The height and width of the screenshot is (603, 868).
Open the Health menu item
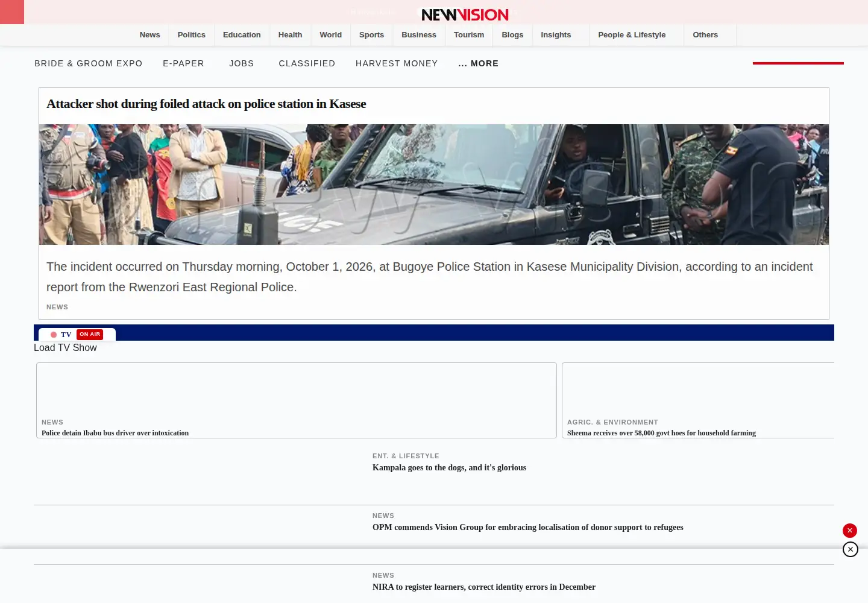(x=290, y=35)
